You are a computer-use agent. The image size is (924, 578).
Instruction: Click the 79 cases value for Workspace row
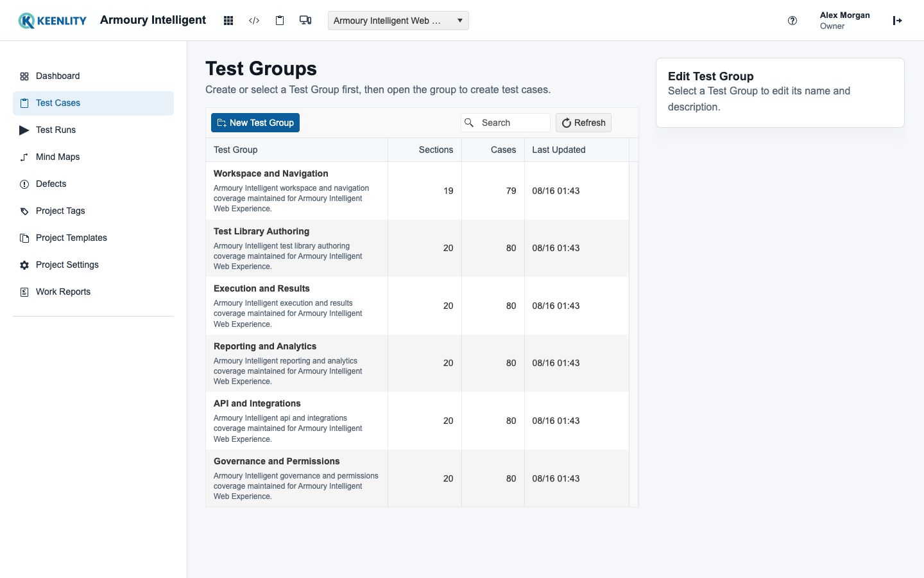click(511, 191)
